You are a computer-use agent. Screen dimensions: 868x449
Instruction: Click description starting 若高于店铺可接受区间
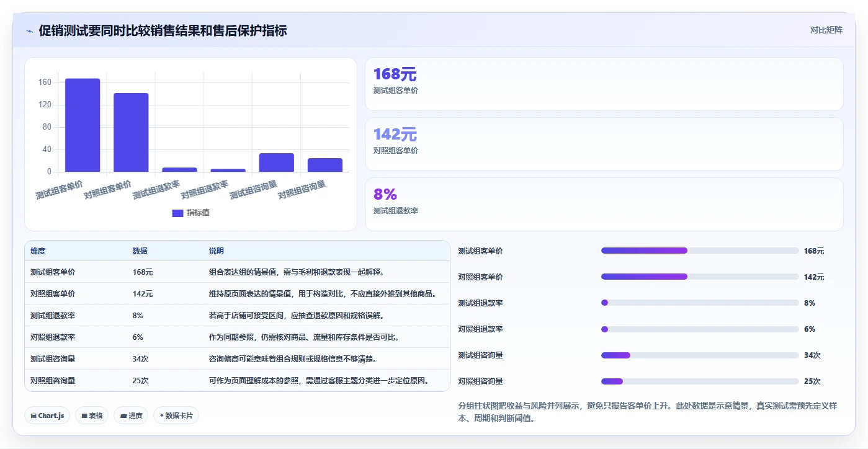pyautogui.click(x=297, y=316)
